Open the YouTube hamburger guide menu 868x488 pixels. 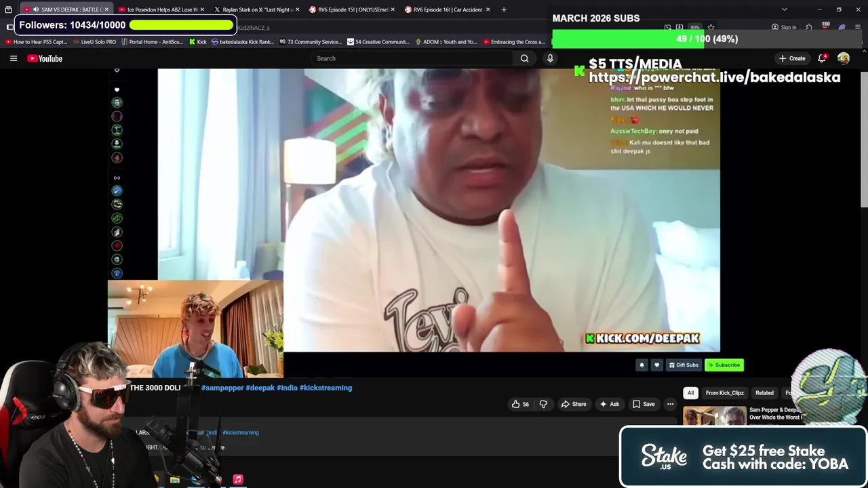(14, 58)
